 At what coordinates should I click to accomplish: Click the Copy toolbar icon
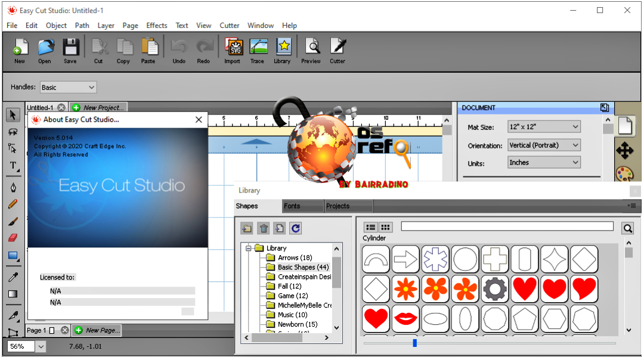[123, 51]
